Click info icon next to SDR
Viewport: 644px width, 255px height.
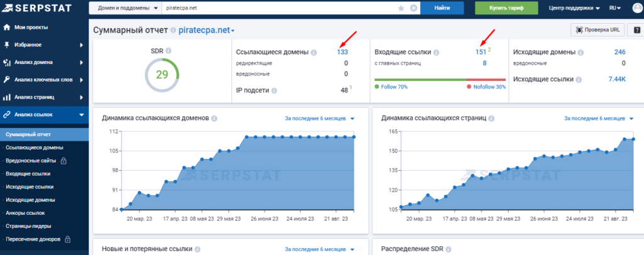tap(169, 52)
